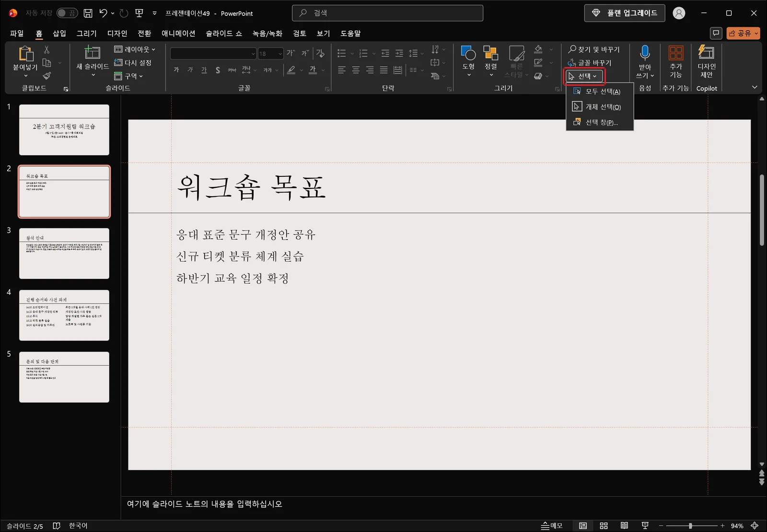Click the Paste clipboard icon
The height and width of the screenshot is (532, 767).
25,54
